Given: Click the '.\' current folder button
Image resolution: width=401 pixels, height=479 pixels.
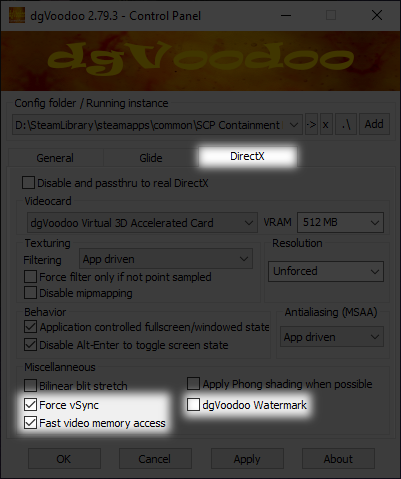Looking at the screenshot, I should (346, 125).
